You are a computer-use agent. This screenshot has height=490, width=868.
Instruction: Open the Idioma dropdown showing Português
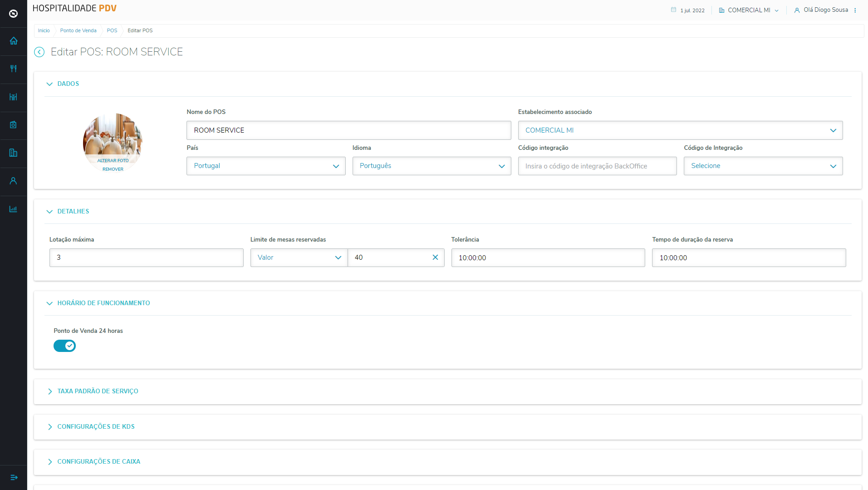[432, 166]
